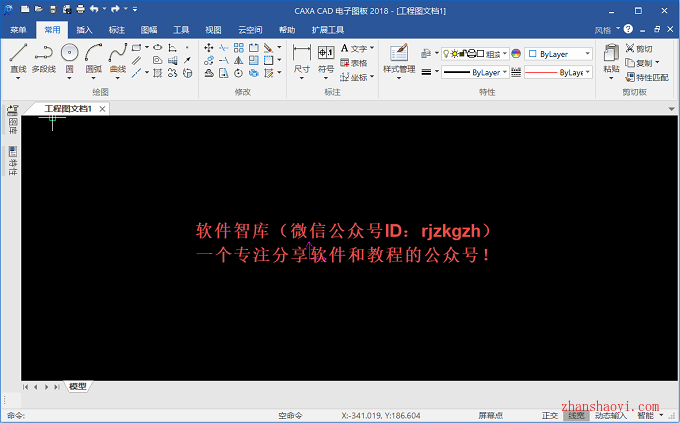680x423 pixels.
Task: Insert a 表格 table
Action: click(x=354, y=63)
